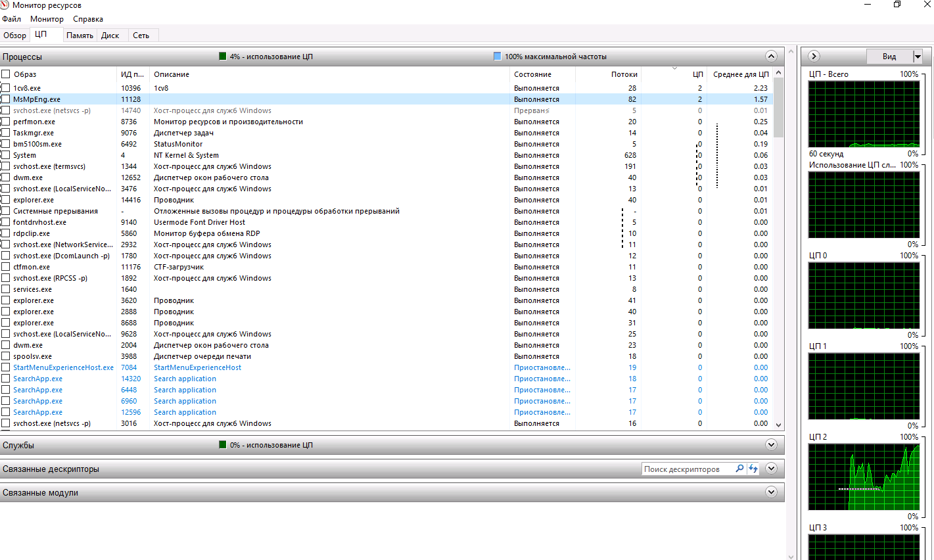Click the handle search magnifier icon

tap(739, 469)
